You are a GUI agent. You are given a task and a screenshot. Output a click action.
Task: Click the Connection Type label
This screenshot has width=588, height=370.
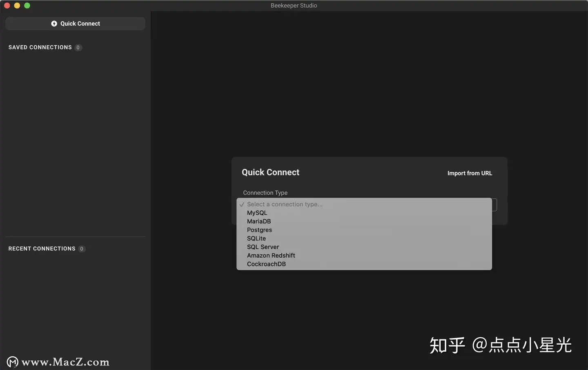265,193
